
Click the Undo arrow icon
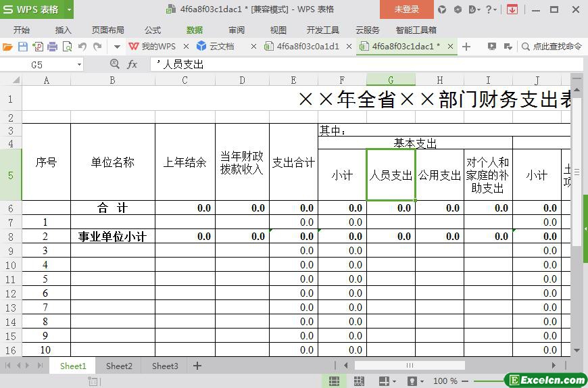[82, 47]
